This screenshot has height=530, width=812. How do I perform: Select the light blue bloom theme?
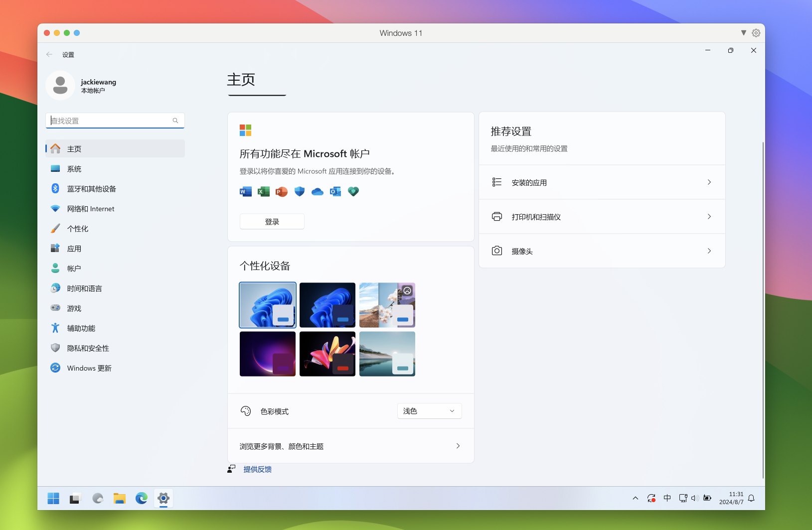point(268,305)
